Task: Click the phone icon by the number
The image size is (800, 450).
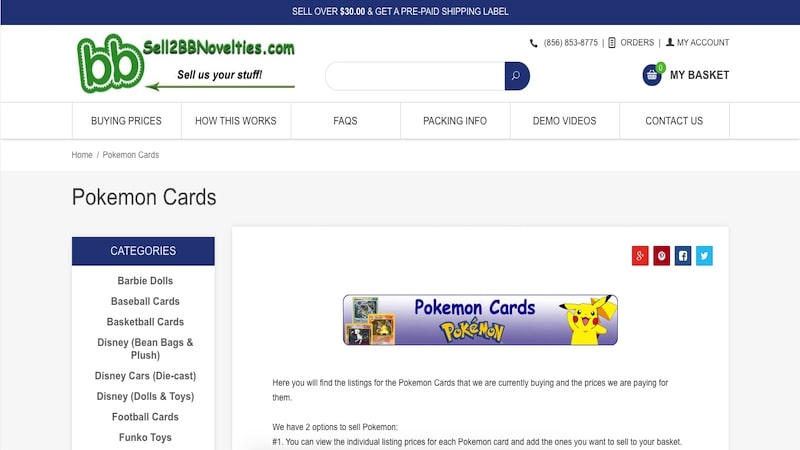Action: (534, 43)
